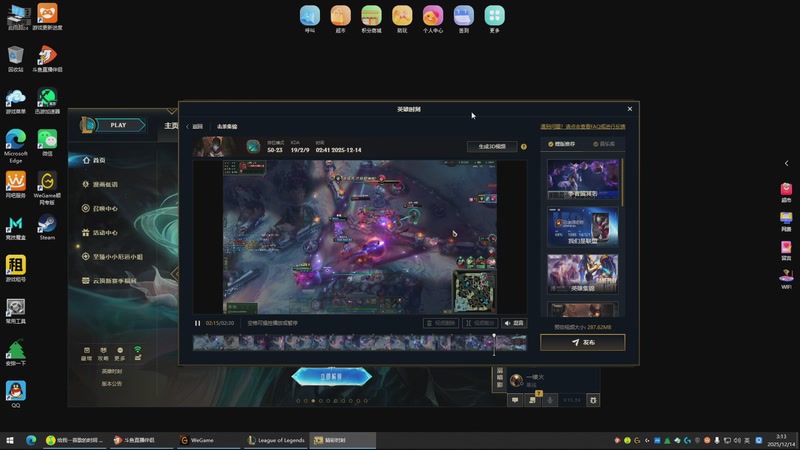This screenshot has width=800, height=450.
Task: Open the 个人中心 icon in top dock
Action: click(x=433, y=19)
